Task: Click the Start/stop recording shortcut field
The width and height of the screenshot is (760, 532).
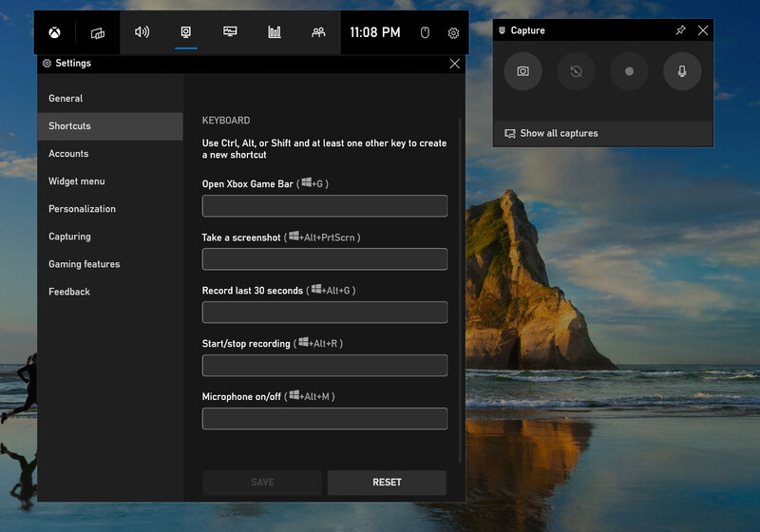Action: (x=325, y=366)
